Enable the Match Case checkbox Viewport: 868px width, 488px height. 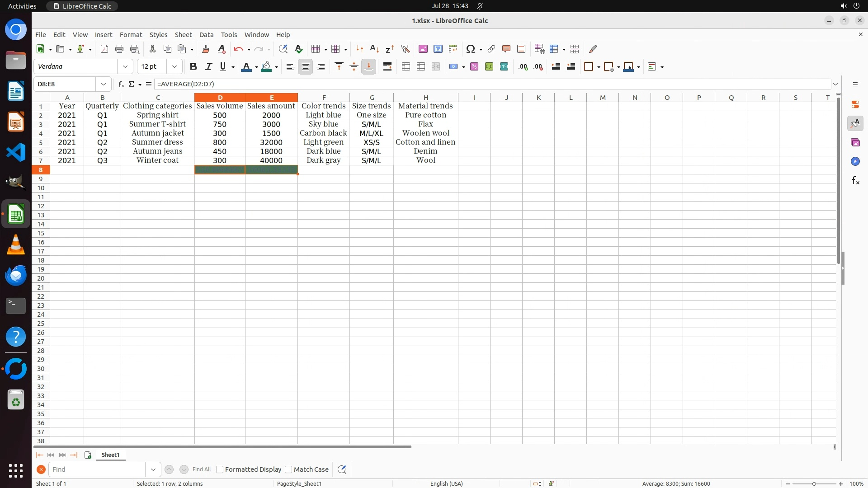coord(288,469)
